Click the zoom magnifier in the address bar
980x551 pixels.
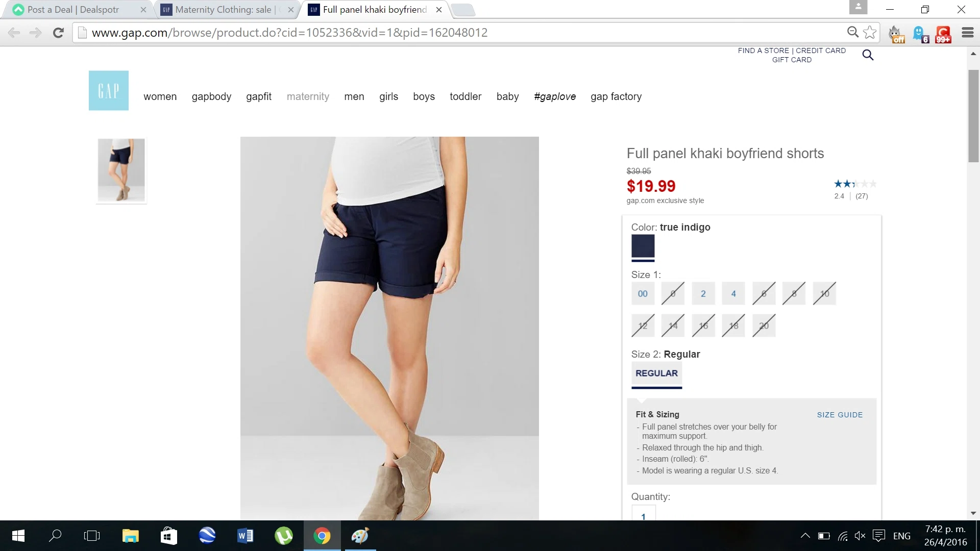pos(852,33)
